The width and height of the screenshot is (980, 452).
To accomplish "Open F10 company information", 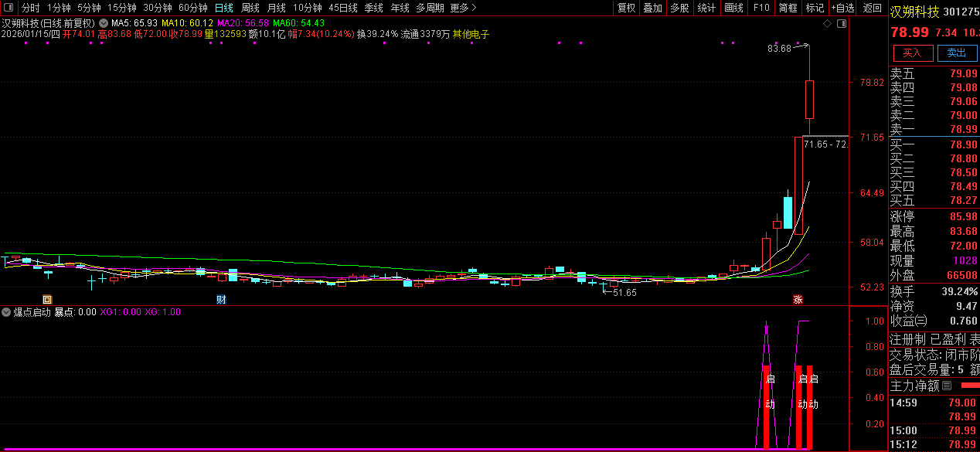I will [x=761, y=8].
